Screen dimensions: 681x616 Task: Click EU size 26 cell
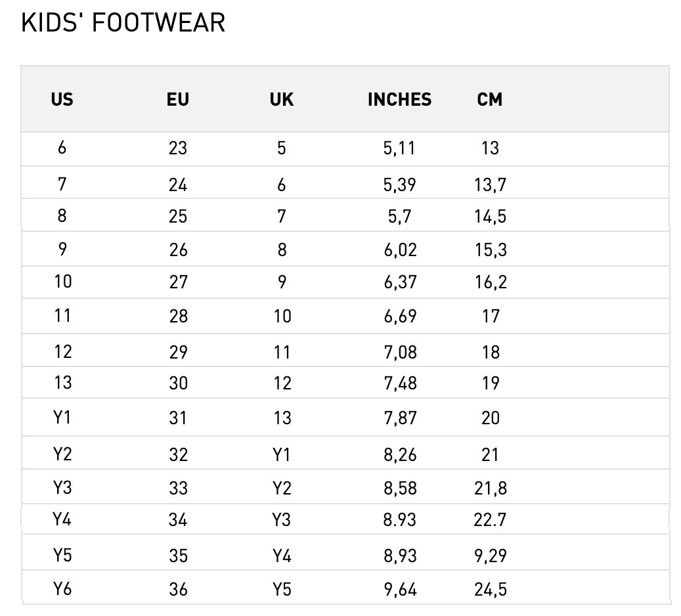[x=178, y=250]
